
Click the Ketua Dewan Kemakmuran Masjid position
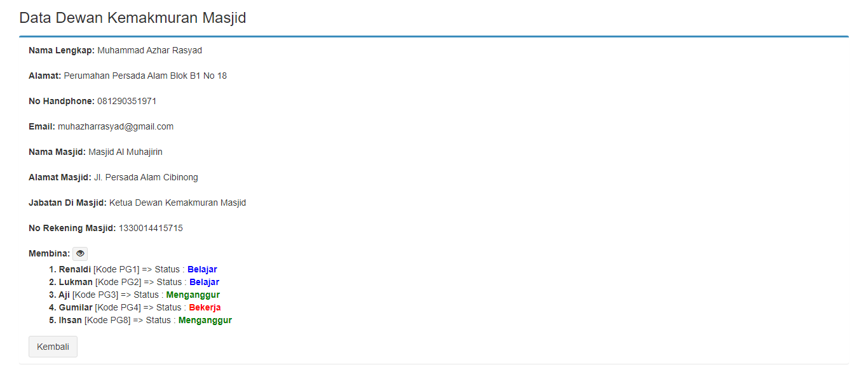coord(177,203)
